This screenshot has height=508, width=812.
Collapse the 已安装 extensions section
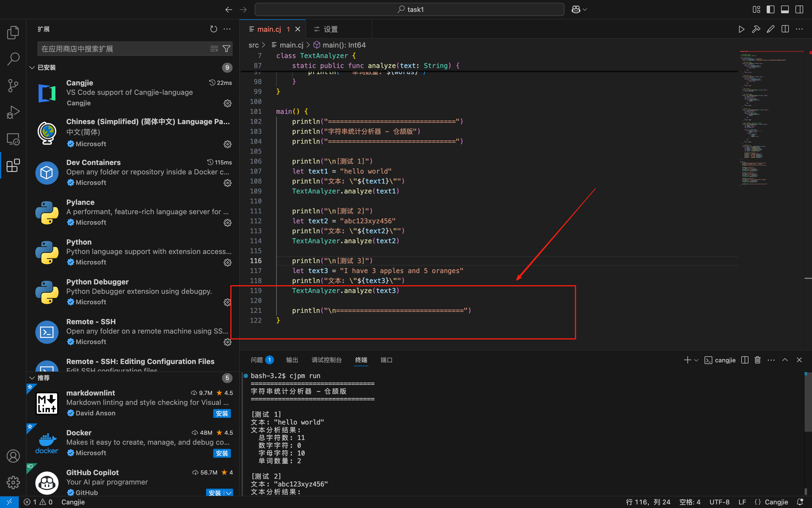point(32,67)
